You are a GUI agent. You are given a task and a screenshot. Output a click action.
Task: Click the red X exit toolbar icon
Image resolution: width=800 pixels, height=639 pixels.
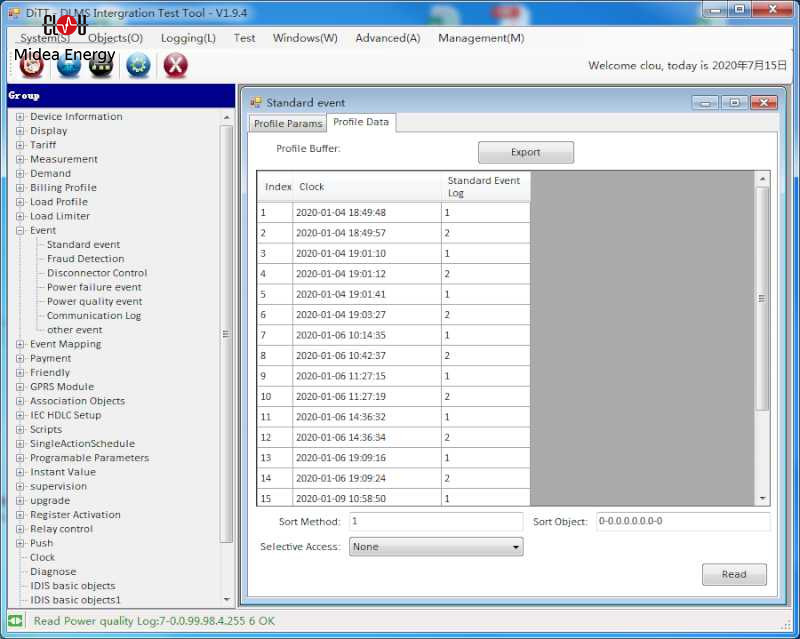click(x=177, y=64)
